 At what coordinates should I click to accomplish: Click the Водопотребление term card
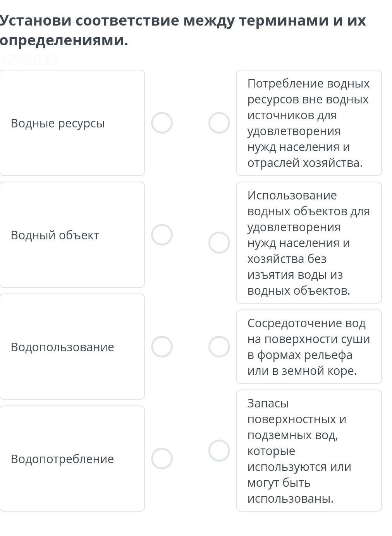(x=72, y=459)
